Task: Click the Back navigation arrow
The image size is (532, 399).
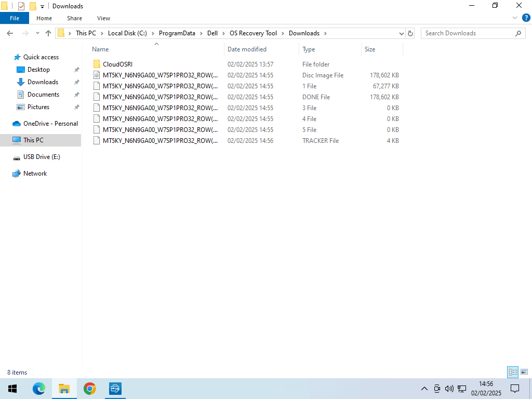Action: (10, 33)
